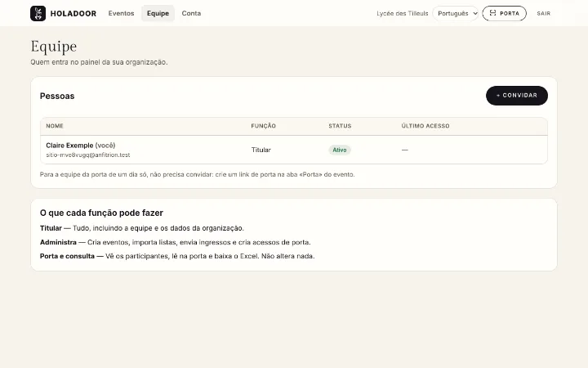Click the STATUS column header
The height and width of the screenshot is (368, 588).
point(340,126)
